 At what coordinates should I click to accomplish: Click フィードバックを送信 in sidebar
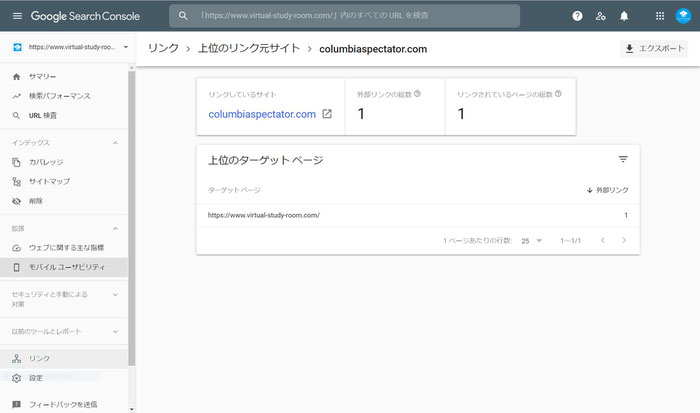(x=64, y=405)
